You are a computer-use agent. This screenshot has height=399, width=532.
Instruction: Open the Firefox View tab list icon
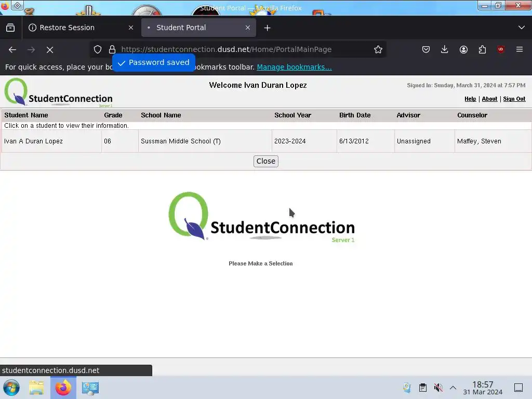[10, 28]
